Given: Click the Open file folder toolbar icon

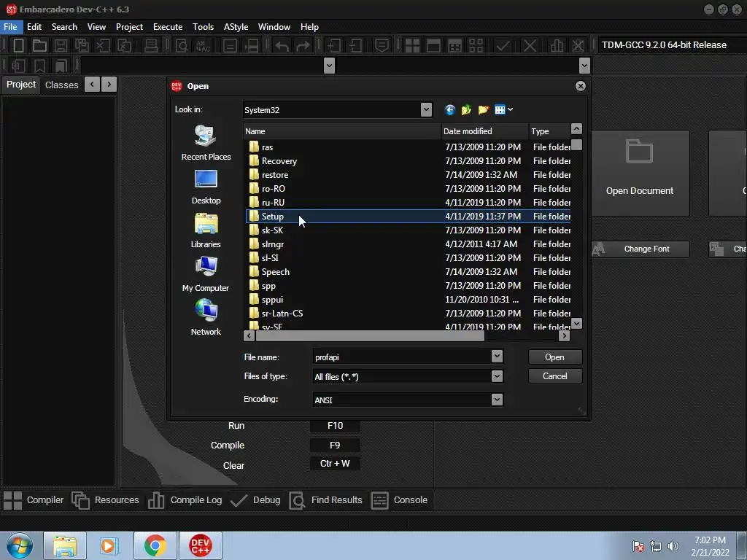Looking at the screenshot, I should coord(39,45).
